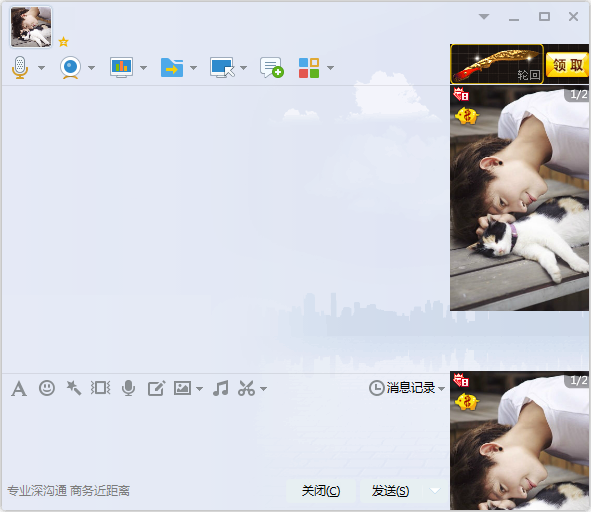Expand video call options arrow
Viewport: 591px width, 512px height.
91,68
